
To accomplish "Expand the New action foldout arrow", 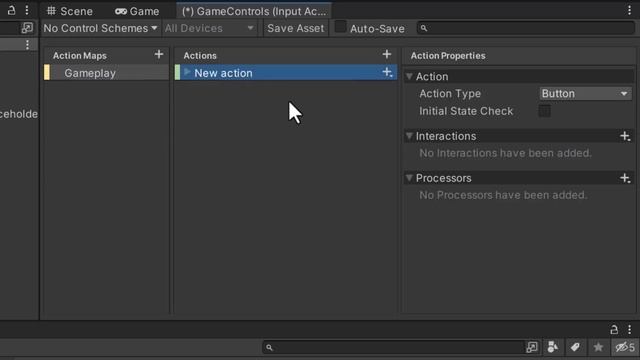I will (187, 72).
